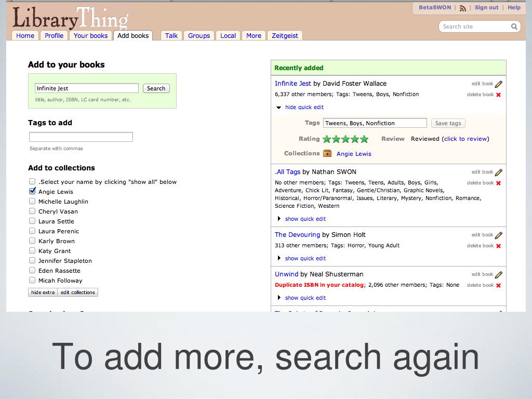
Task: Collapse quick edit for Infinite Jest
Action: click(x=304, y=107)
